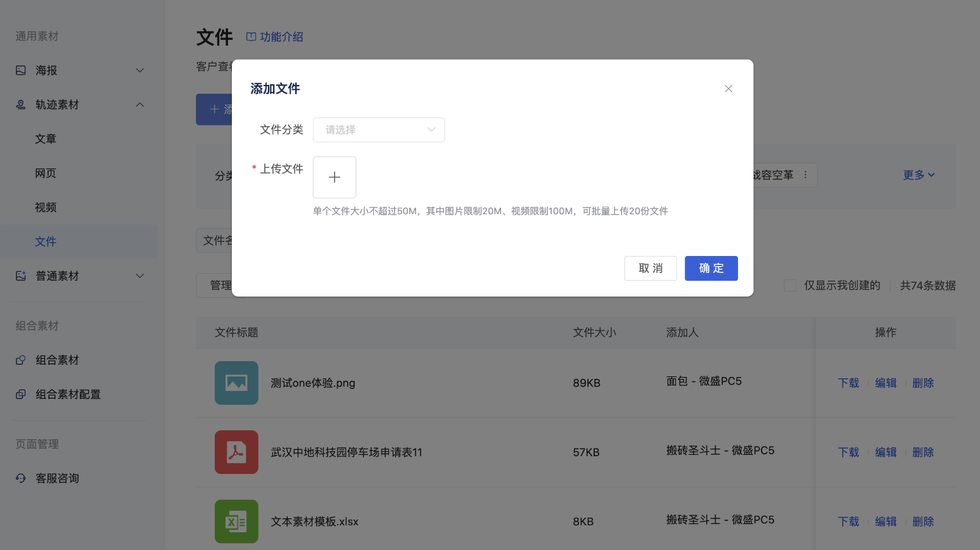The width and height of the screenshot is (980, 550).
Task: Click the 取消 button
Action: click(x=651, y=269)
